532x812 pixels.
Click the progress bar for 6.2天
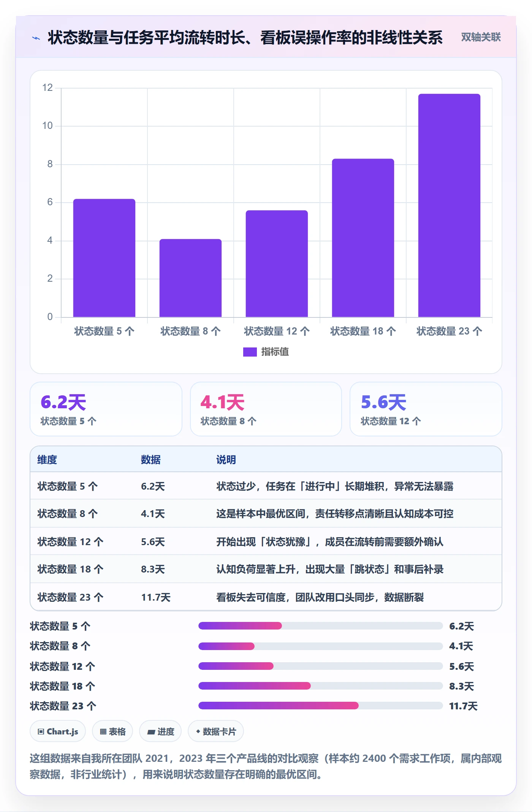(x=320, y=626)
